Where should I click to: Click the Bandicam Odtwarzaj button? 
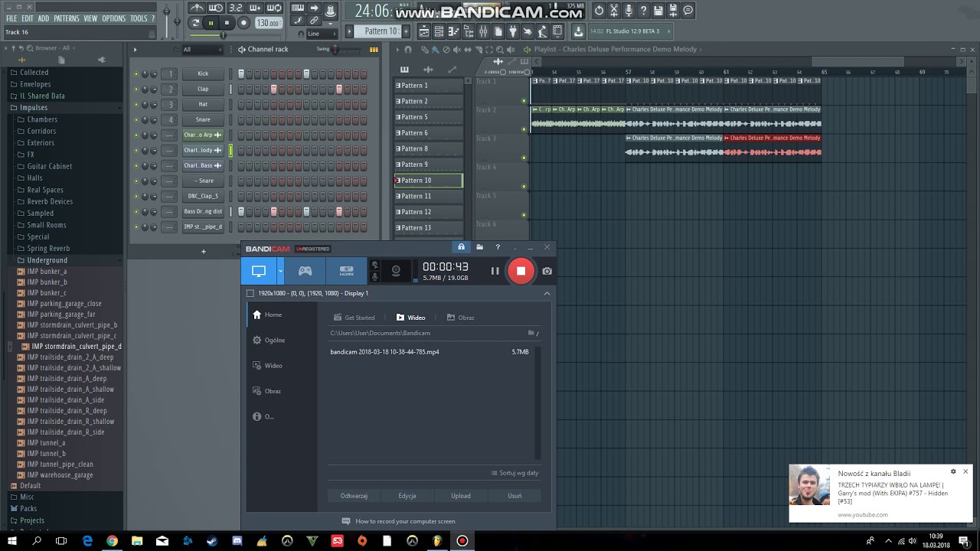pos(354,496)
